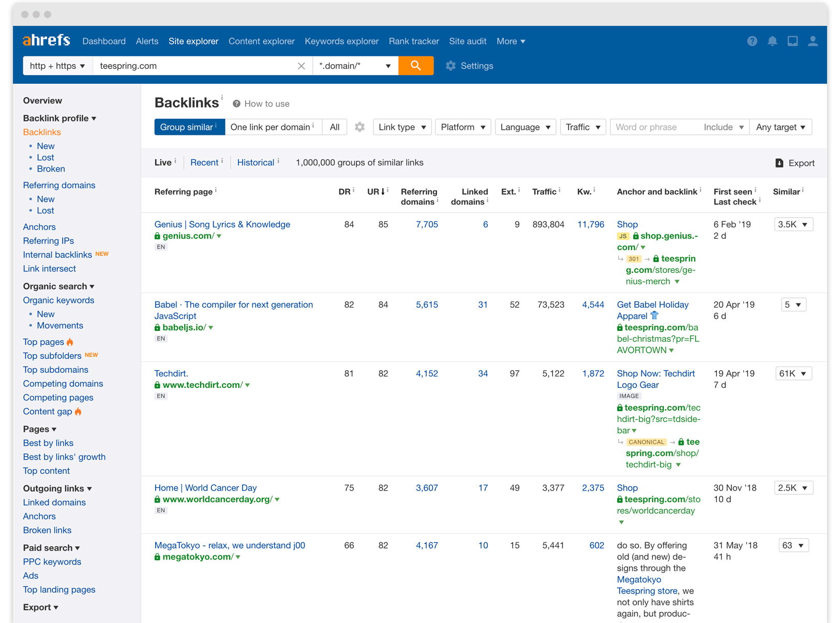Open the Platform filter
The width and height of the screenshot is (840, 623).
(x=463, y=127)
